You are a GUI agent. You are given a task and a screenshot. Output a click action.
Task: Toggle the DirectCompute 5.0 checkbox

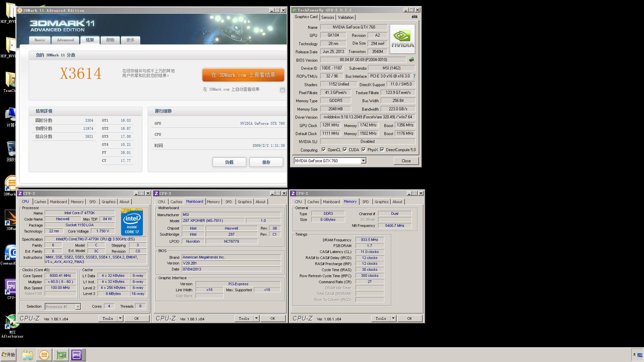[382, 150]
